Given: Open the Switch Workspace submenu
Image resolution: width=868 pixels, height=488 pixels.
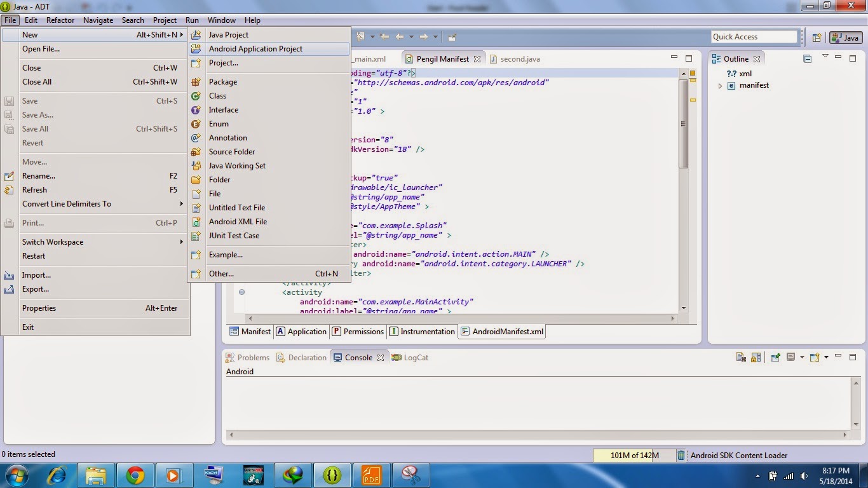Looking at the screenshot, I should [95, 242].
